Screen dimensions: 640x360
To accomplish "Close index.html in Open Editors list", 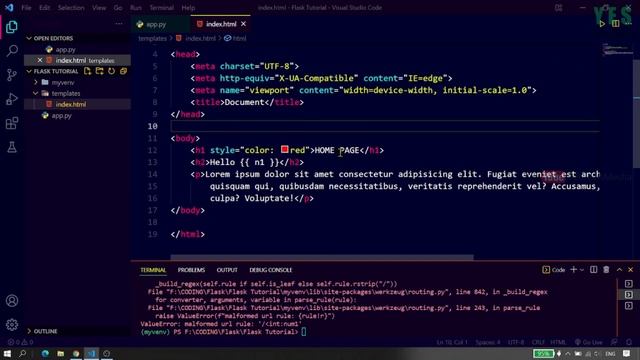I will point(40,60).
